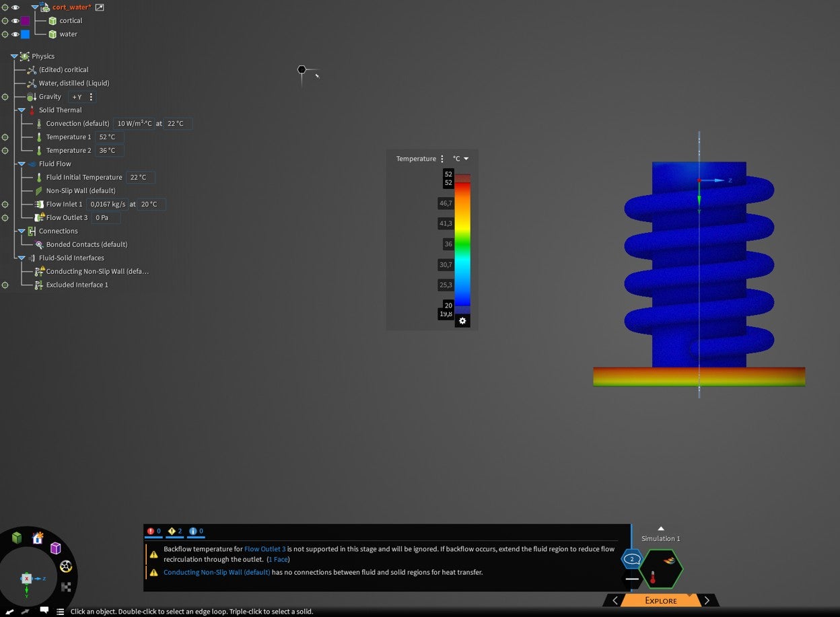Screen dimensions: 840x617
Task: Toggle the circle marker left of Flow Inlet 1
Action: pyautogui.click(x=5, y=205)
